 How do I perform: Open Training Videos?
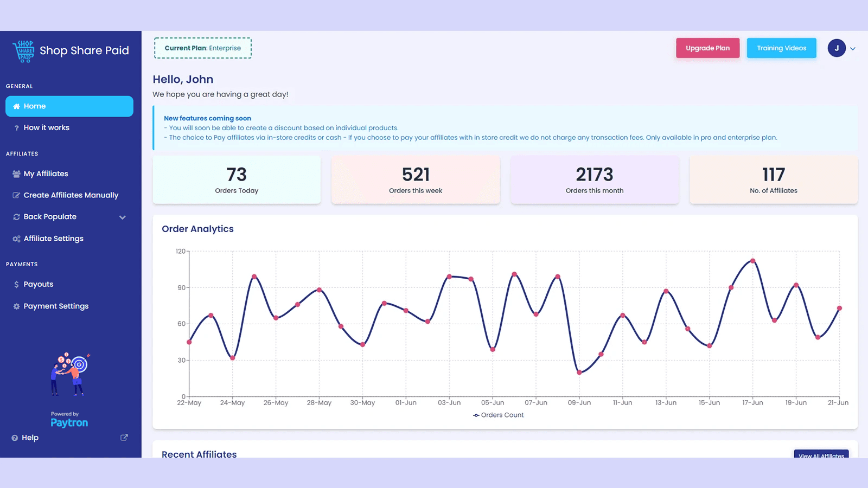click(781, 48)
